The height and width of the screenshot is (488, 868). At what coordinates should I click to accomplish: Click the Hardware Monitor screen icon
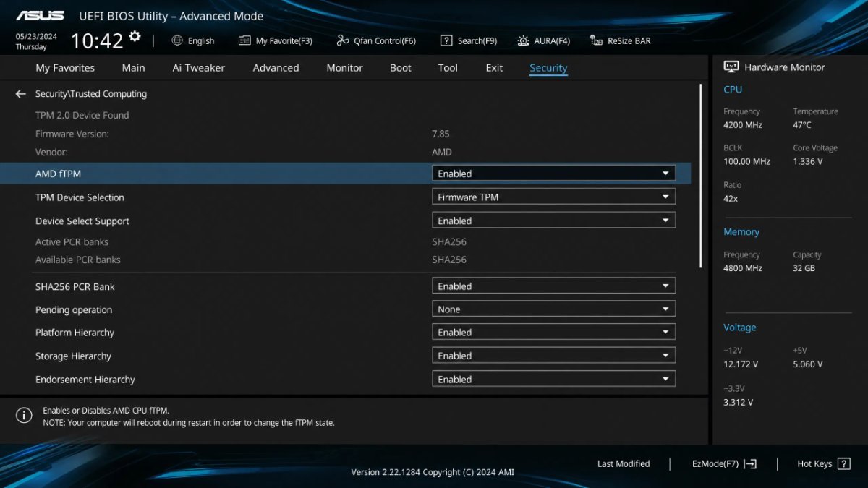pos(731,67)
